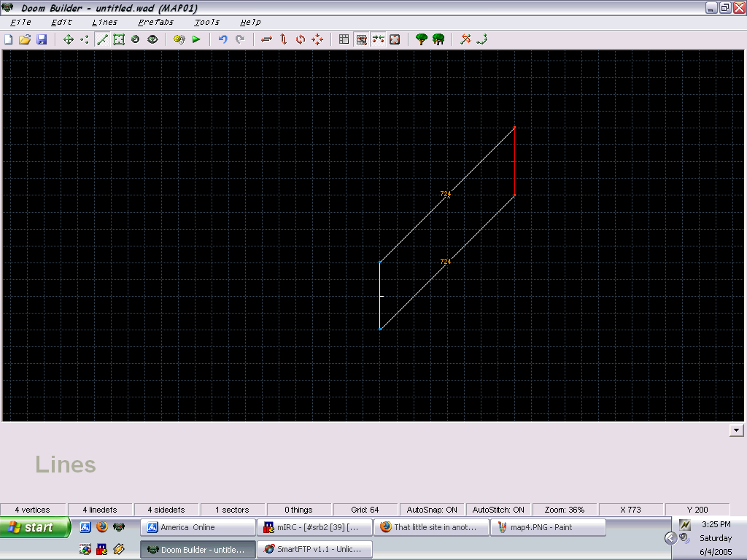
Task: Click the curved green path icon
Action: pos(482,39)
